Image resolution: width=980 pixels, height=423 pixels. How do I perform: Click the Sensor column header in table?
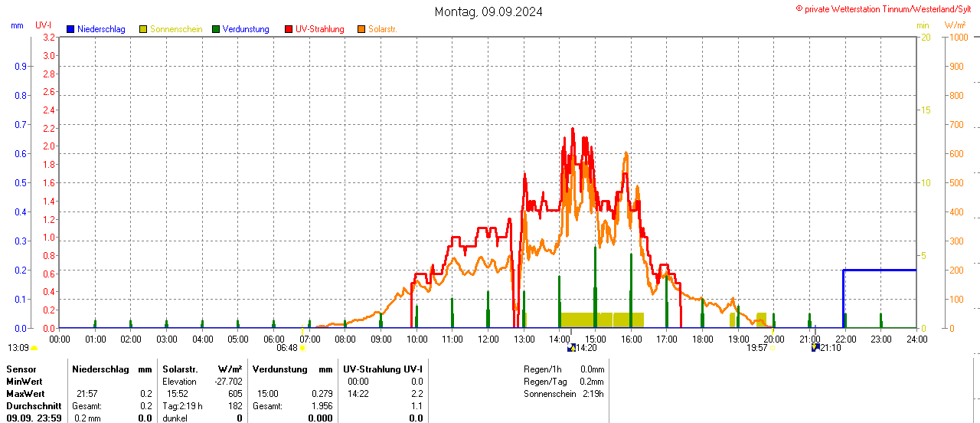tap(21, 369)
